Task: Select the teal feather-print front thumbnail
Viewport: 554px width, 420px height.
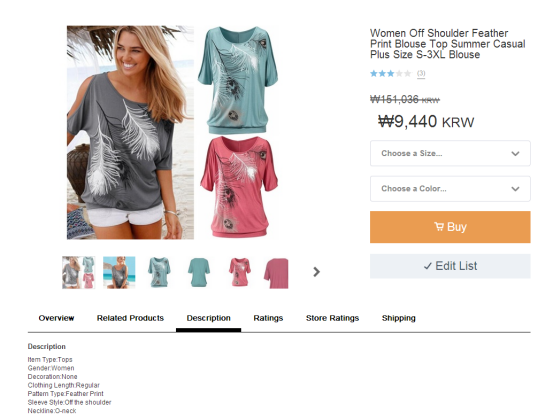Action: pos(159,272)
